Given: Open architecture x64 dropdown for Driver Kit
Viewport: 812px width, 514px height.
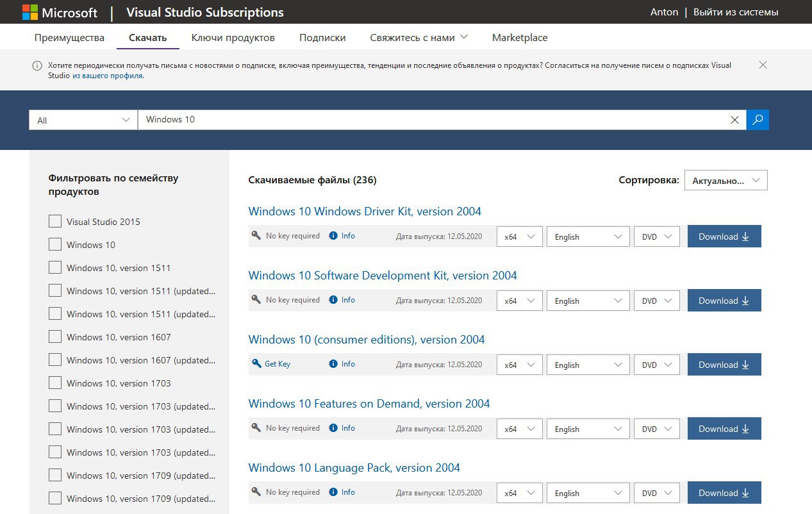Looking at the screenshot, I should [x=520, y=236].
